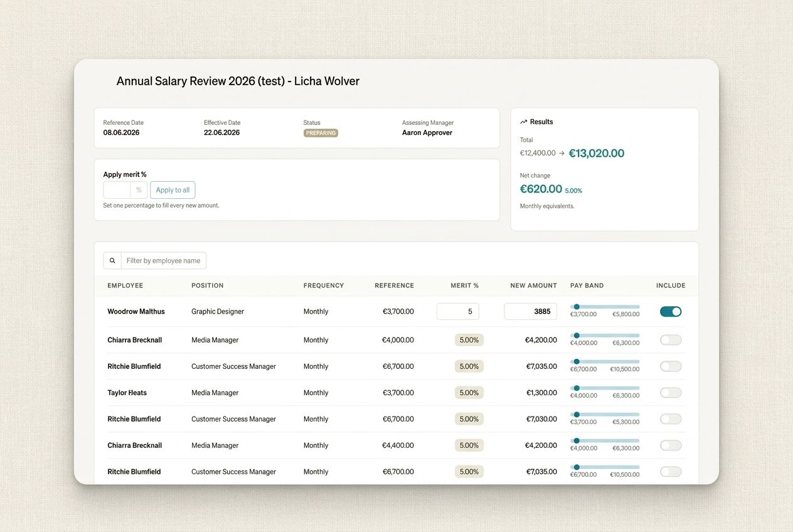Click pay band slider in Chiarra Brecknall €4,400.00 row
The height and width of the screenshot is (532, 793).
click(x=605, y=441)
